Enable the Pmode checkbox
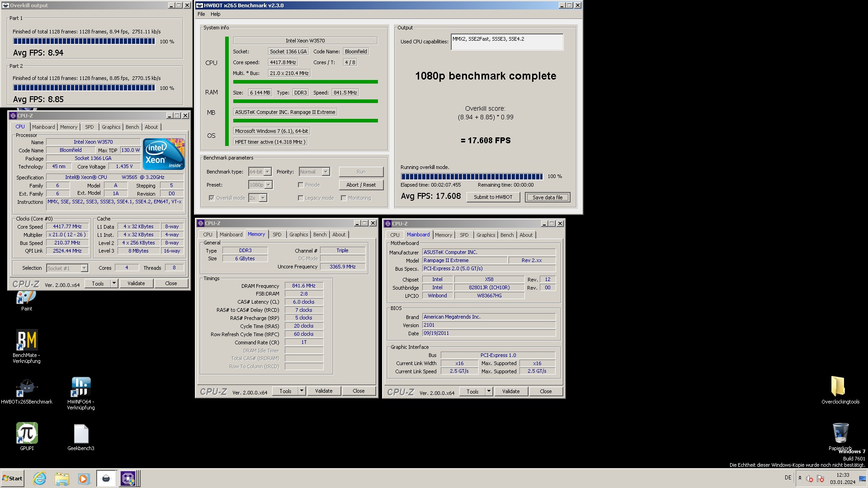This screenshot has height=488, width=868. (x=301, y=185)
